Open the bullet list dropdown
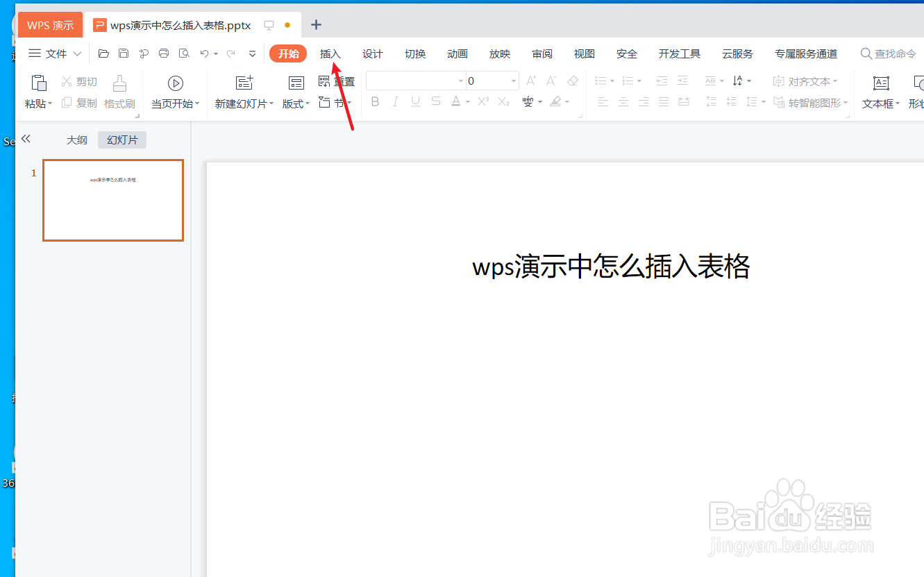 pos(612,81)
